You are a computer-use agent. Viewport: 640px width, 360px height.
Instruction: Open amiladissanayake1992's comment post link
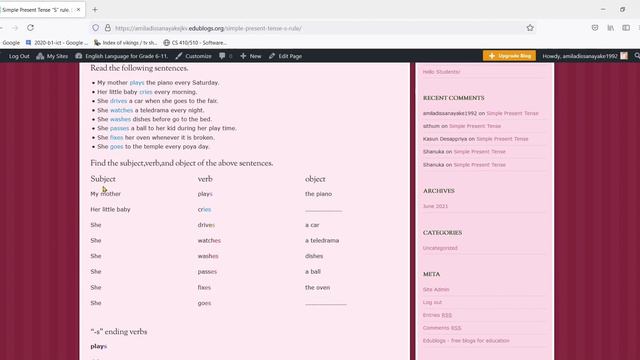(x=512, y=113)
